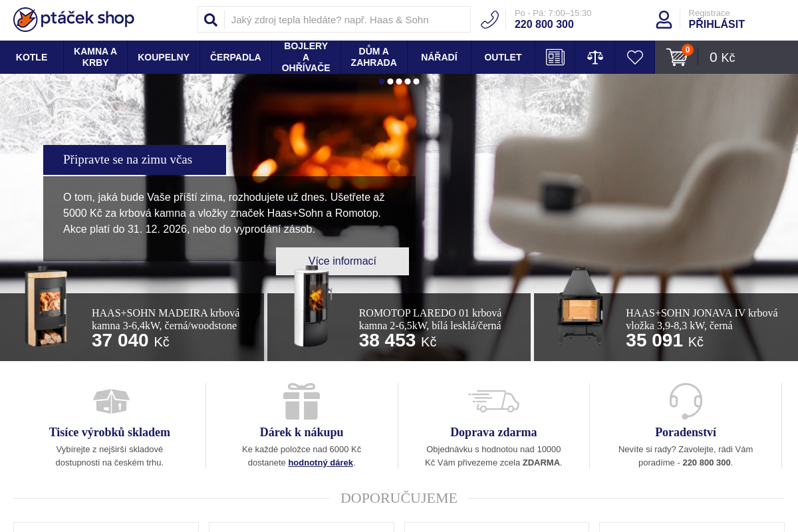Click the Poradenství heading

point(686,432)
